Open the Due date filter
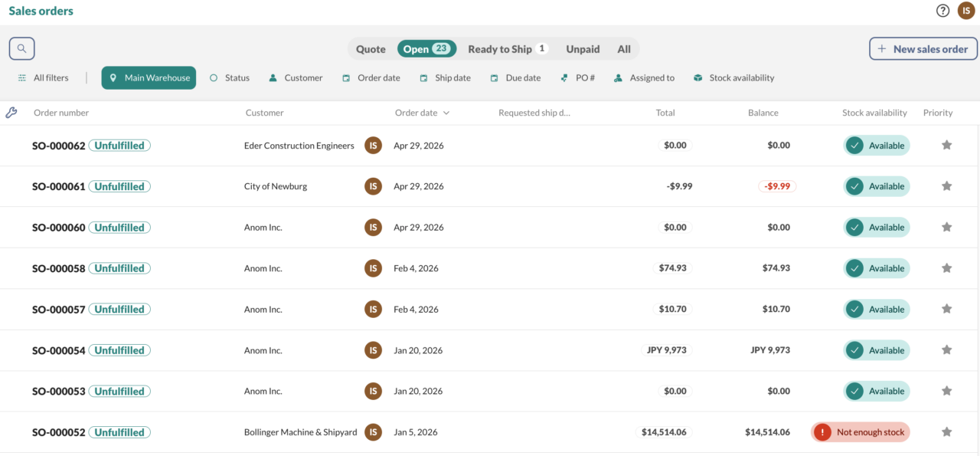This screenshot has height=456, width=980. (515, 78)
